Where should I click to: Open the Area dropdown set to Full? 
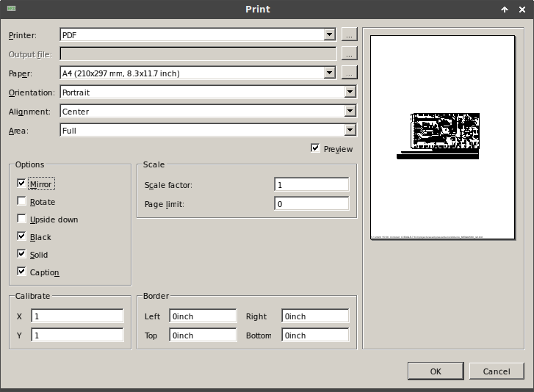[350, 131]
